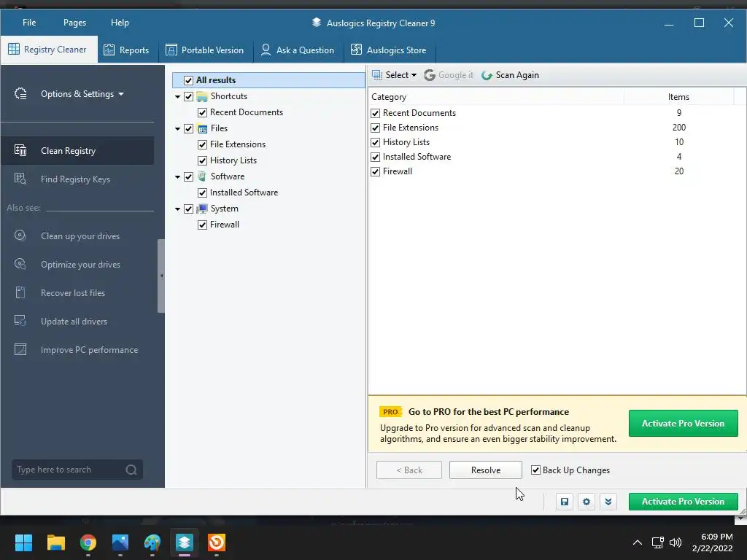Click the Clean Registry sidebar icon
The height and width of the screenshot is (560, 747).
click(20, 150)
